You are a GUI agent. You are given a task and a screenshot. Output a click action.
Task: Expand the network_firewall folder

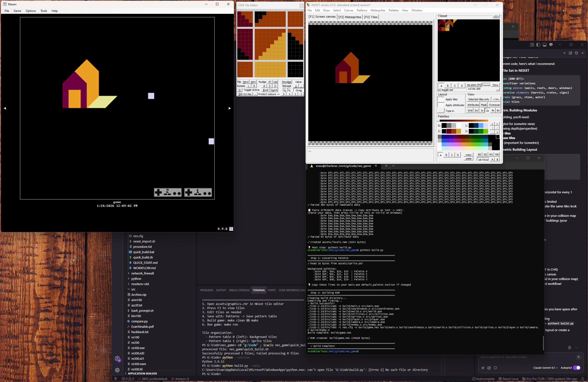click(142, 273)
